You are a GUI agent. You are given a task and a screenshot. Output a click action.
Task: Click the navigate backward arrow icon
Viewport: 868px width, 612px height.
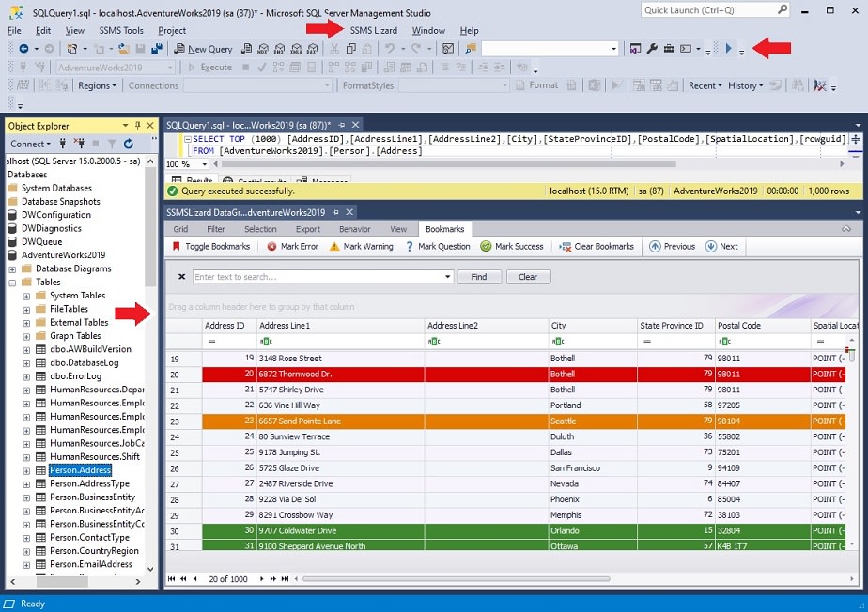click(23, 49)
